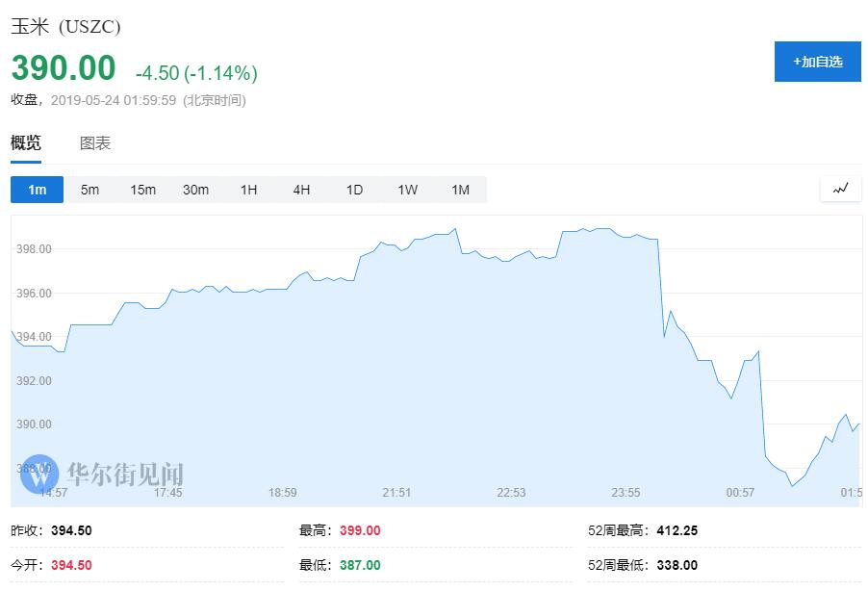The width and height of the screenshot is (868, 591).
Task: Click the 398.00 price axis label
Action: pos(34,249)
